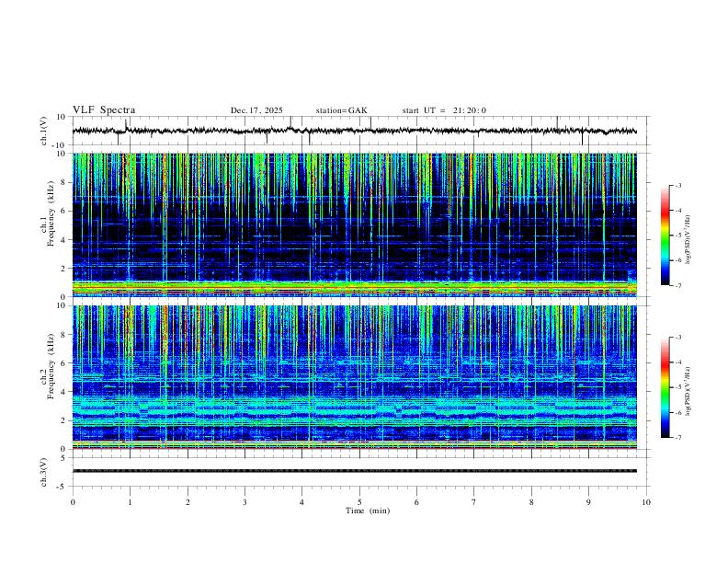Click the 'ch.1(V)' waveform axis label
The height and width of the screenshot is (563, 728).
point(44,131)
